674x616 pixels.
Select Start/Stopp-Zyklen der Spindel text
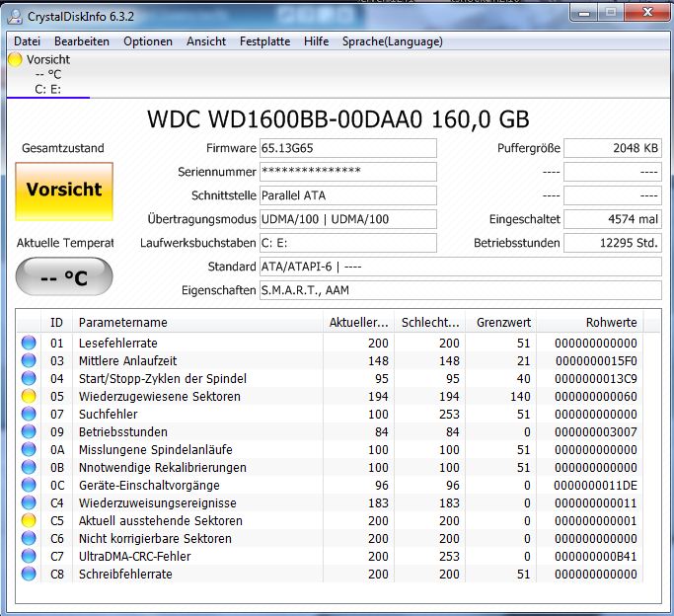[x=163, y=379]
